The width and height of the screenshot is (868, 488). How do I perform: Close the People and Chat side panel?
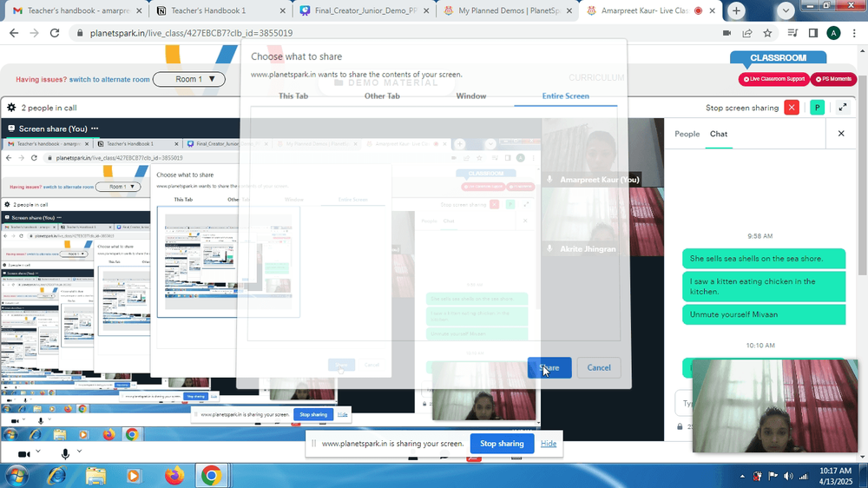(841, 134)
